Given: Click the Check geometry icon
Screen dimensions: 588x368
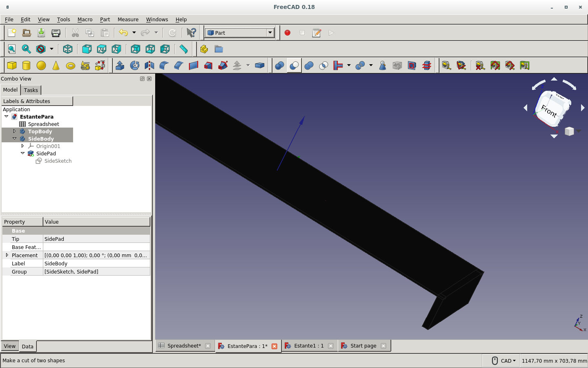Looking at the screenshot, I should (383, 65).
